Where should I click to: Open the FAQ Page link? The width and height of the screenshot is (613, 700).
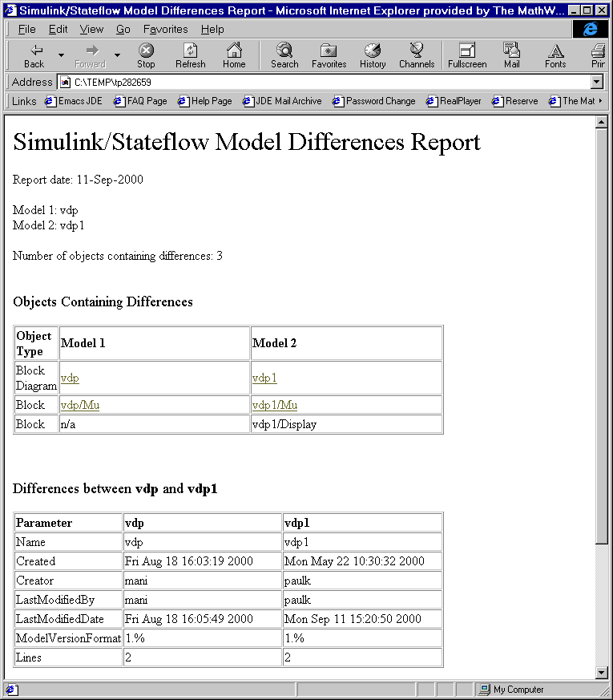tap(140, 101)
